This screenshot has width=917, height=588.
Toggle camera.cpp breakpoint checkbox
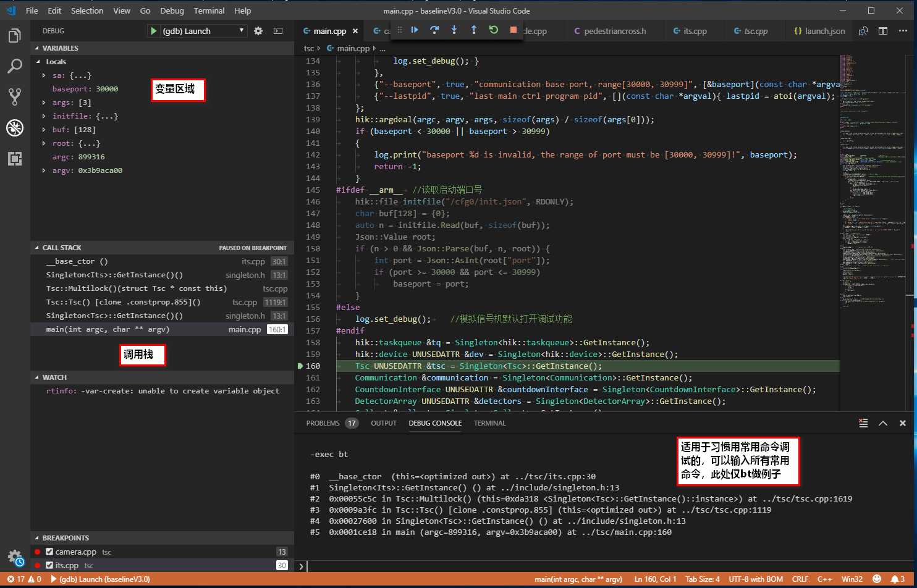49,552
